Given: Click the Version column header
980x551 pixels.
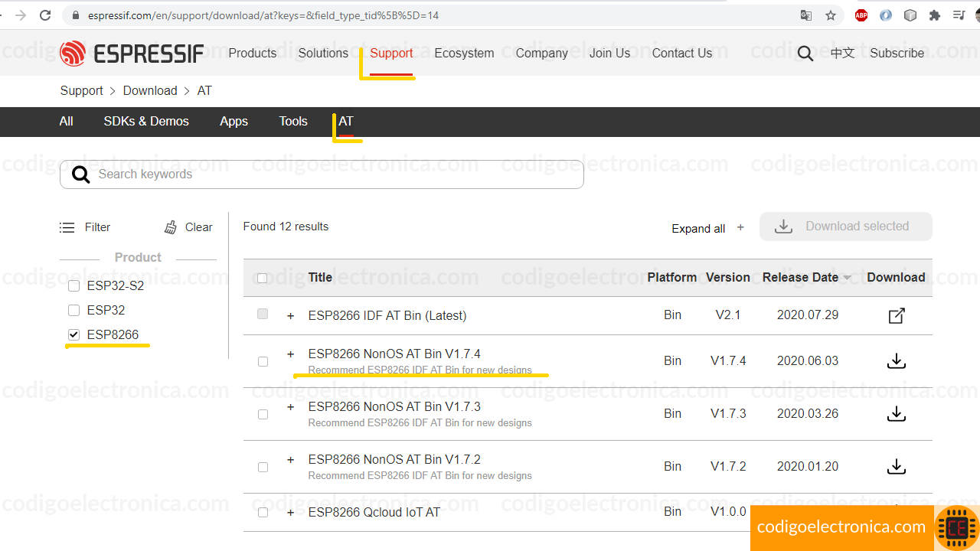Looking at the screenshot, I should pyautogui.click(x=727, y=277).
